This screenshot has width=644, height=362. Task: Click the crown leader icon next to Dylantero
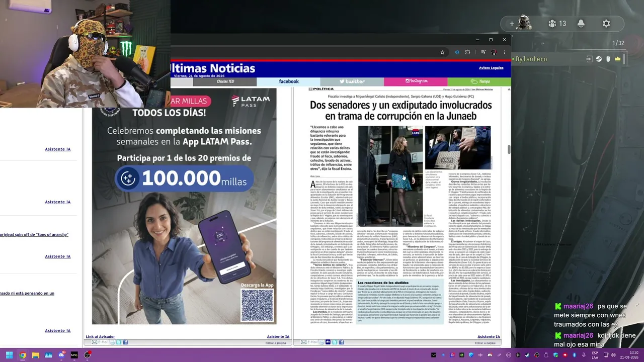tap(617, 59)
